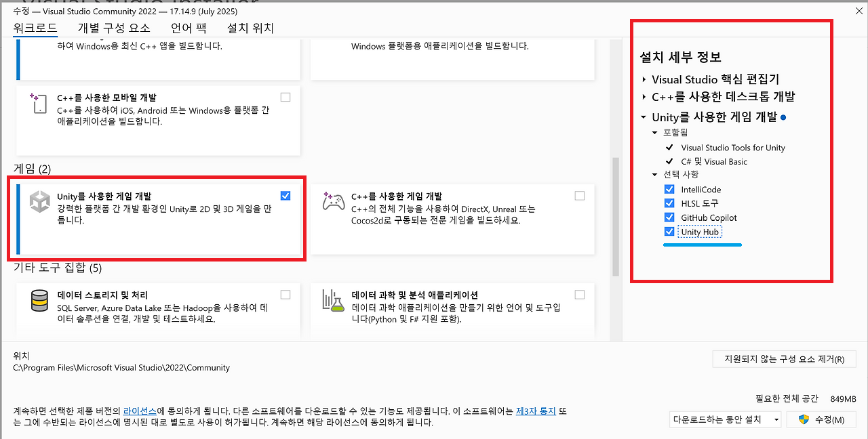This screenshot has width=868, height=439.
Task: Click the workloads list vertical scrollbar thumb
Action: click(x=616, y=217)
